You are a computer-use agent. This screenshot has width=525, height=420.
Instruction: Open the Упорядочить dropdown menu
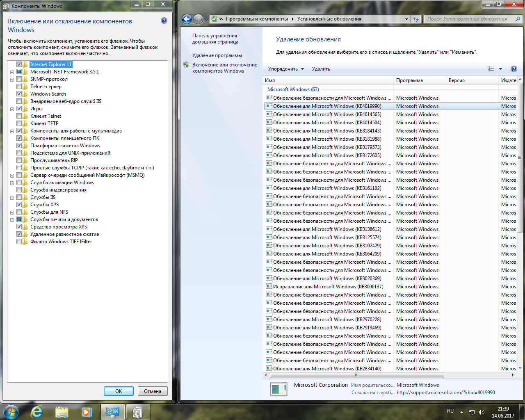[x=286, y=69]
